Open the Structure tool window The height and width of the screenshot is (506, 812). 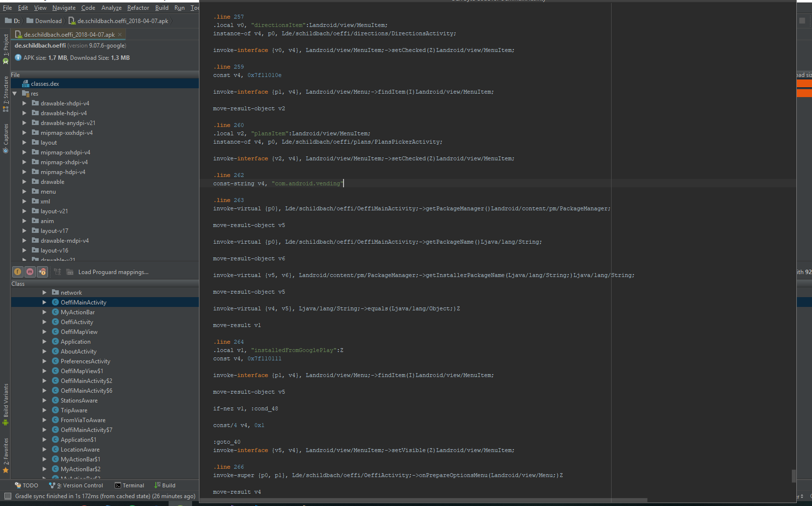click(x=5, y=94)
